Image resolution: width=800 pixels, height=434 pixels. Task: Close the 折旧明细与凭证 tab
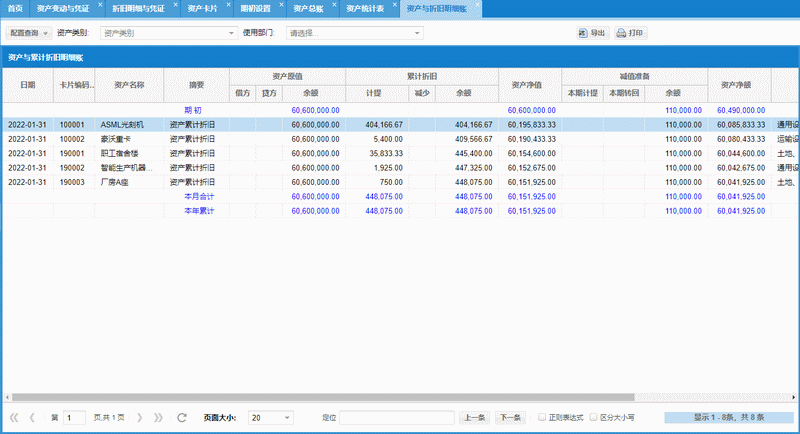click(176, 5)
